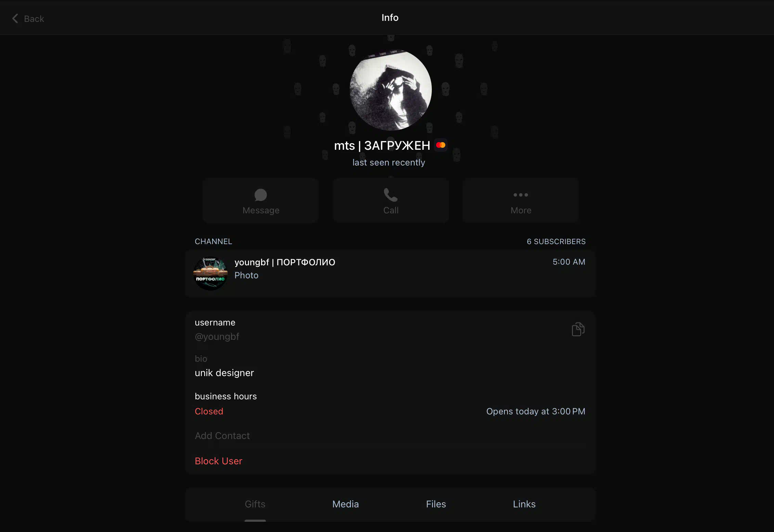View the profile photo avatar
Screen dimensions: 774x532
point(390,90)
